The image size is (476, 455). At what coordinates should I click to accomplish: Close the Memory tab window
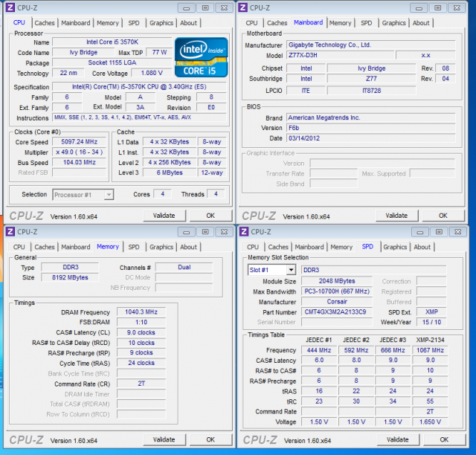click(x=224, y=232)
